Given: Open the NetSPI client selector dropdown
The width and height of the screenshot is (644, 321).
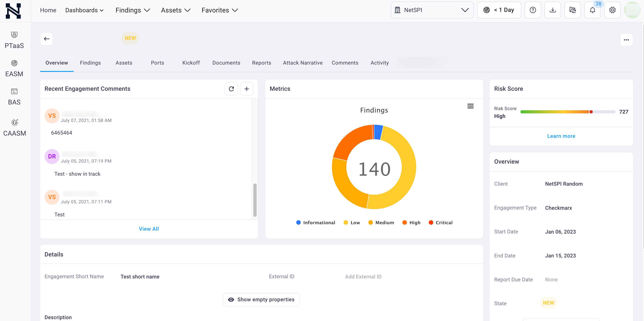Looking at the screenshot, I should pos(432,10).
